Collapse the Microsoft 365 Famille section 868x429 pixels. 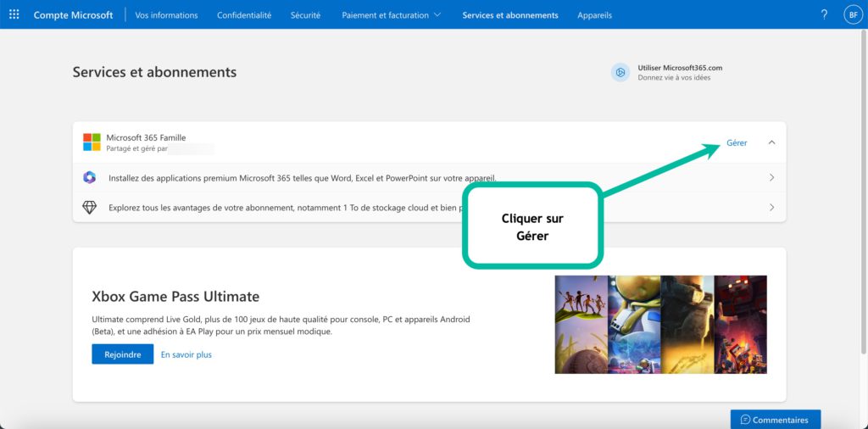pyautogui.click(x=771, y=142)
